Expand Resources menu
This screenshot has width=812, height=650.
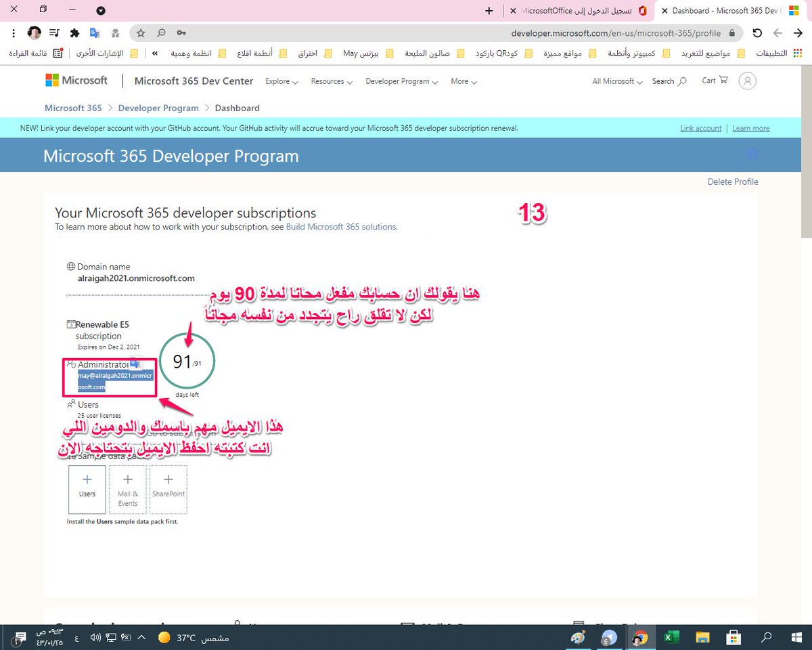[x=332, y=81]
